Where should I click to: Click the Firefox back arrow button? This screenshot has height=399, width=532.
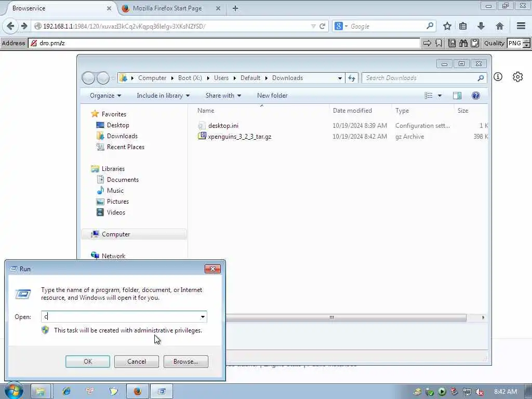[x=10, y=26]
